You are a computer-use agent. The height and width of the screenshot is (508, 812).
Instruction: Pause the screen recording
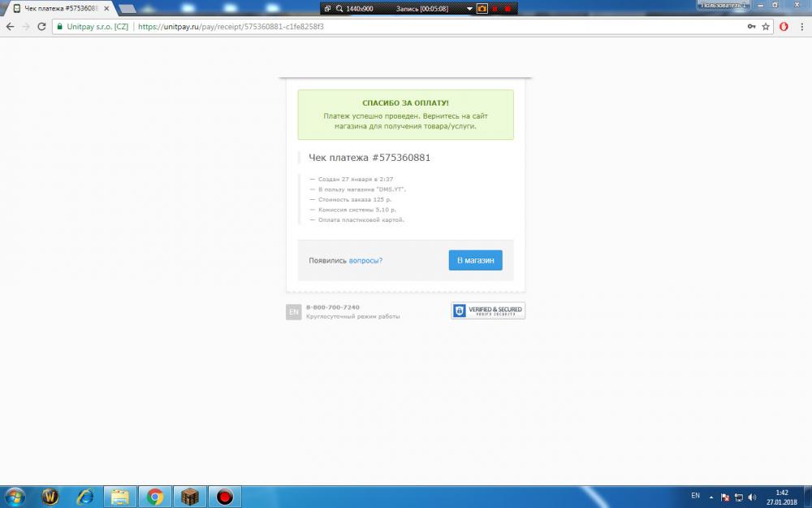(495, 8)
